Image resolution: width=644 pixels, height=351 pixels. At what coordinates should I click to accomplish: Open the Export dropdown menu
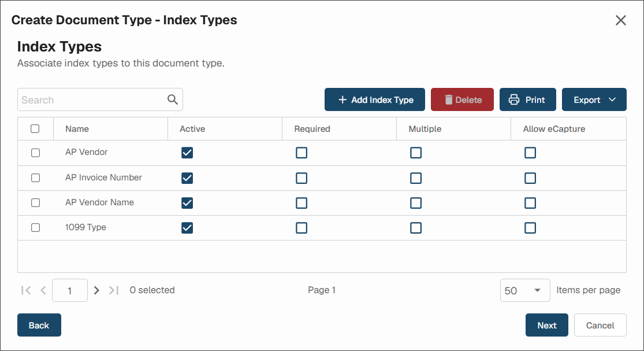(594, 99)
